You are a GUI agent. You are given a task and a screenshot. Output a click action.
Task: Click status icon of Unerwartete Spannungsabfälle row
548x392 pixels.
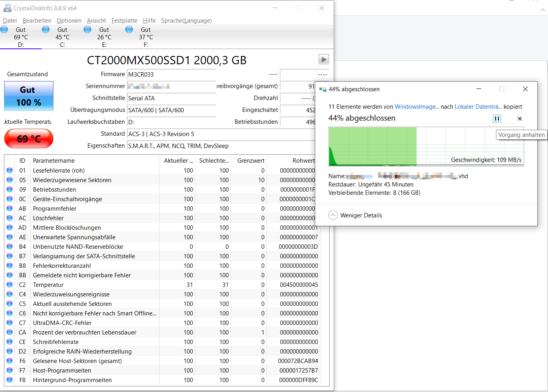(10, 237)
